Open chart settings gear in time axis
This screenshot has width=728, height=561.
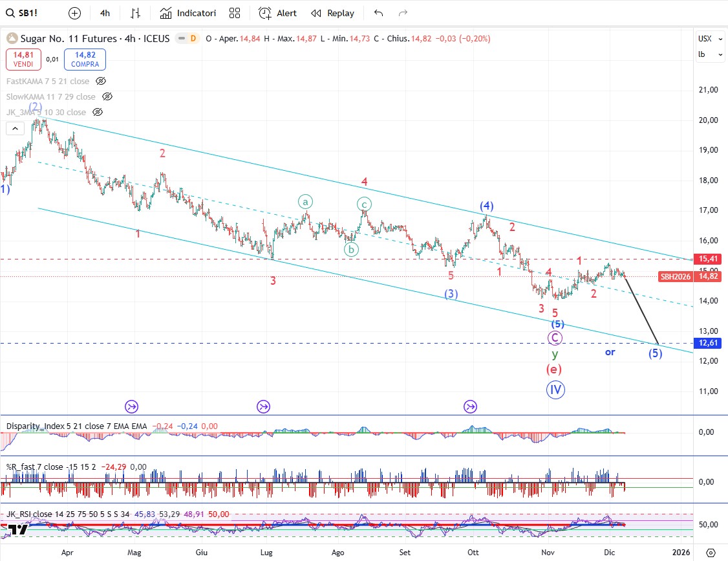[711, 553]
